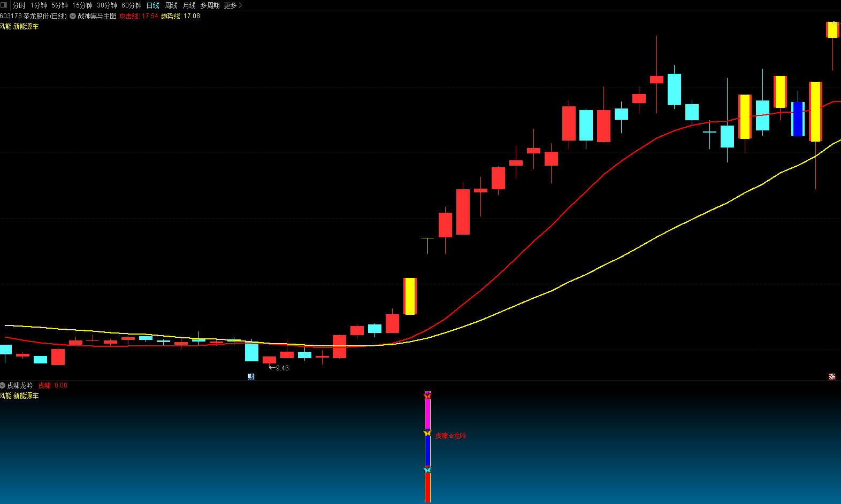Screen dimensions: 841x504
Task: Open the 多周期 multi-period view
Action: click(x=210, y=5)
